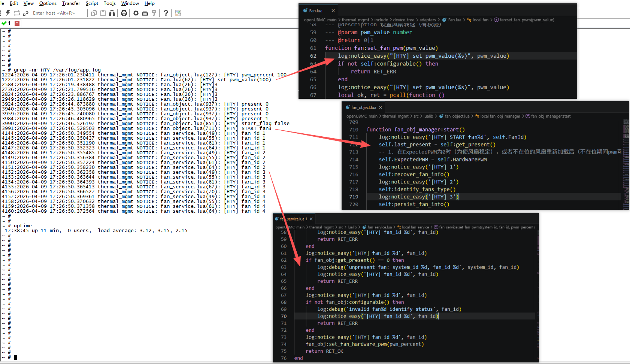Click the Paste clipboard icon

click(x=103, y=13)
